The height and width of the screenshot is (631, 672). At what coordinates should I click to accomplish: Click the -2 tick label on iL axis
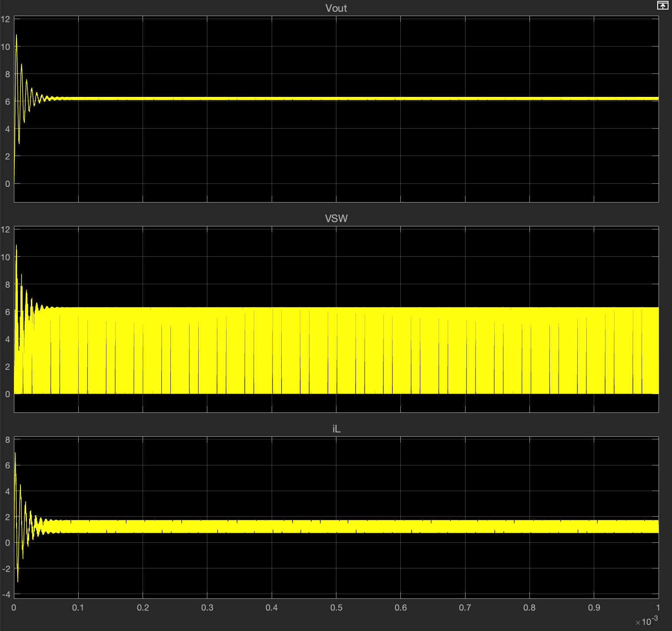click(6, 568)
